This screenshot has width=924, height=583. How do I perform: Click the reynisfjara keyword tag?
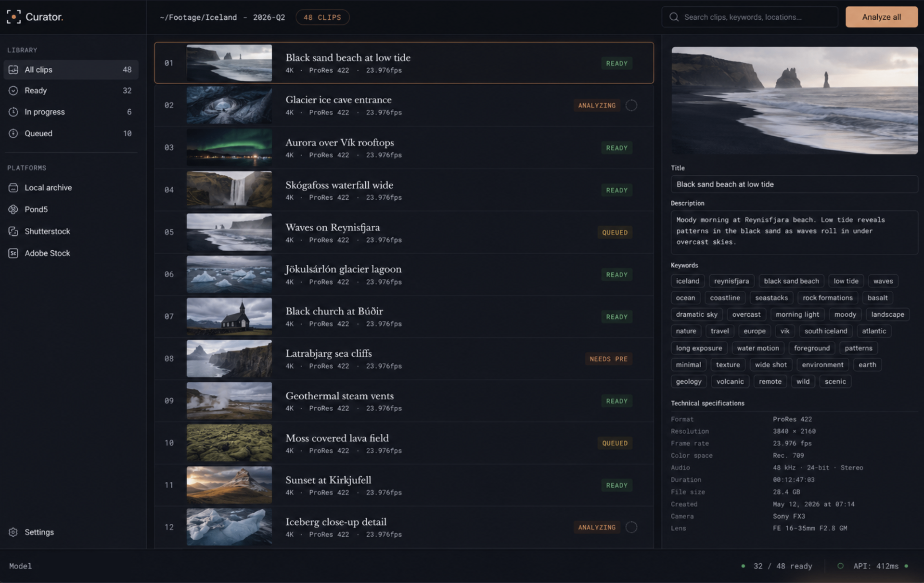(731, 281)
